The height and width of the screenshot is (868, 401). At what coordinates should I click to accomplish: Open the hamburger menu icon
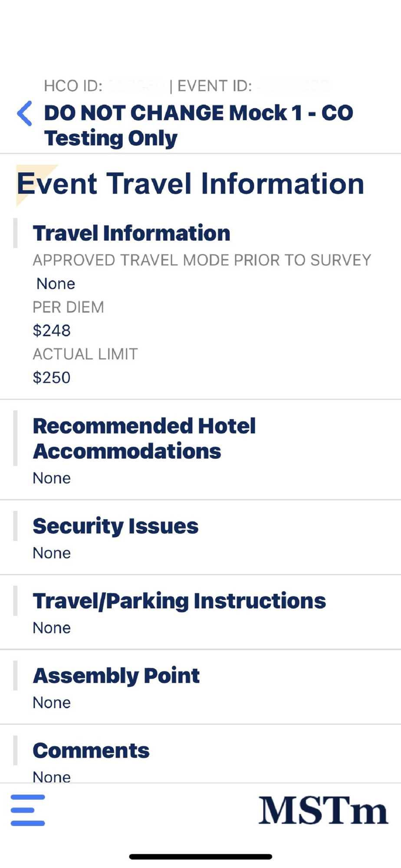click(28, 810)
